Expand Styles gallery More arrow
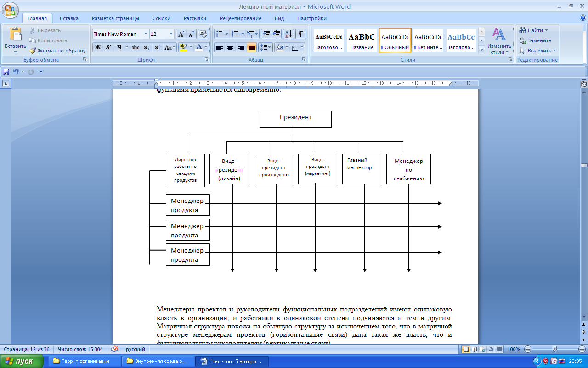 [481, 49]
